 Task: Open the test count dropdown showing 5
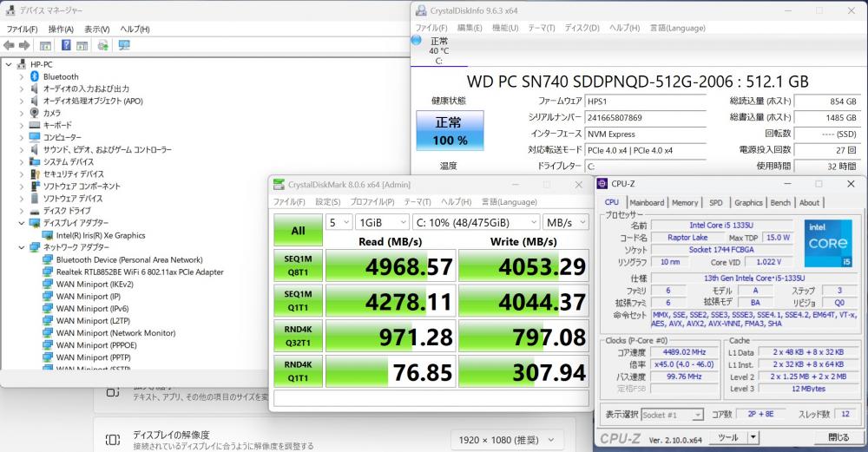point(339,222)
